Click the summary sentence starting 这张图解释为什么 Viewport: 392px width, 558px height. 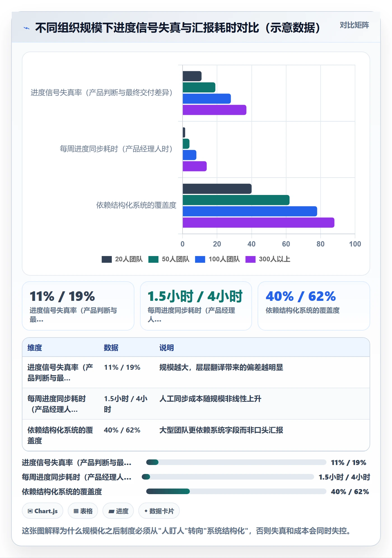[187, 531]
